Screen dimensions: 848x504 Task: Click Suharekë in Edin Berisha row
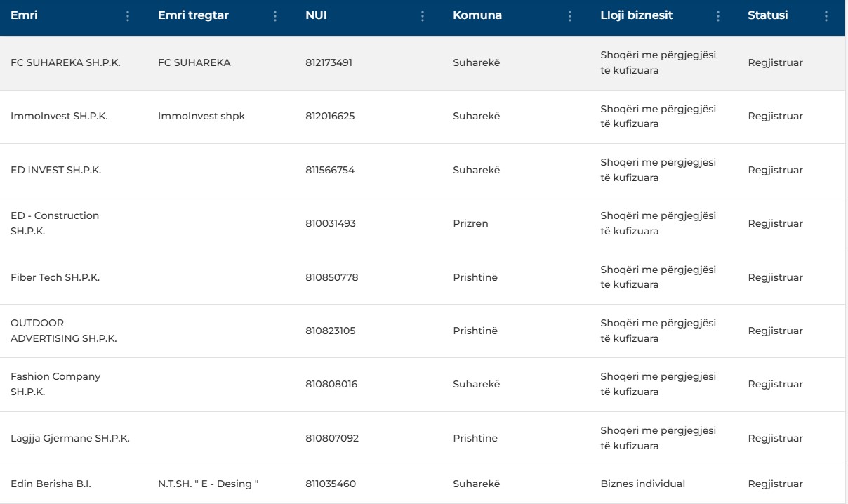tap(477, 484)
